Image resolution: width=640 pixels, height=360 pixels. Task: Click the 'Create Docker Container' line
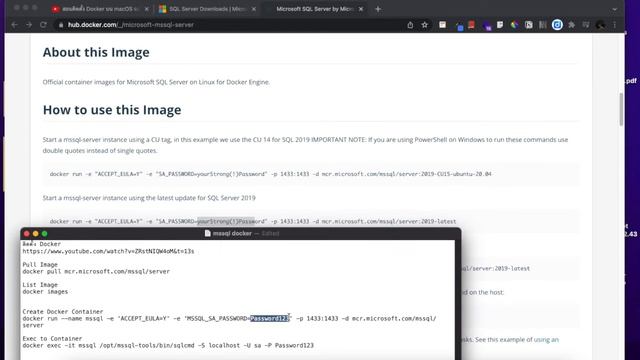point(63,311)
